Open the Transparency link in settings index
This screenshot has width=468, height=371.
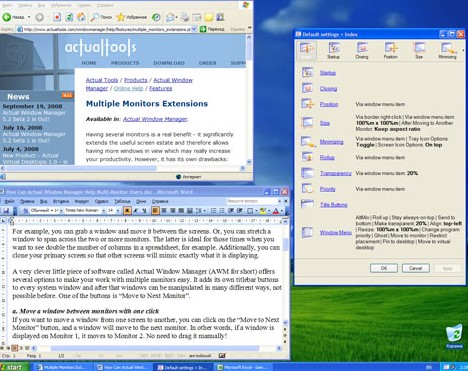pyautogui.click(x=336, y=173)
